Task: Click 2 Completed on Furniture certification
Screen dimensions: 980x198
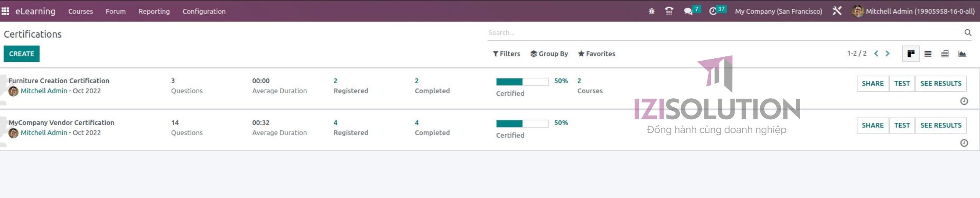Action: 432,86
